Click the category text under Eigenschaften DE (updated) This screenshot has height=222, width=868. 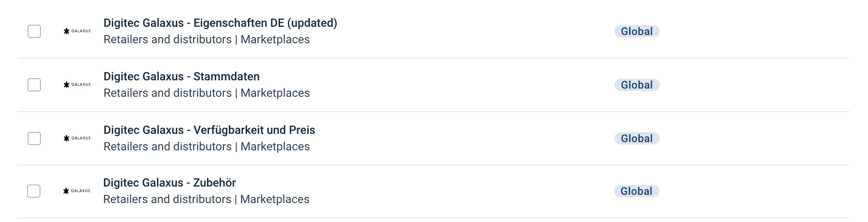[207, 40]
